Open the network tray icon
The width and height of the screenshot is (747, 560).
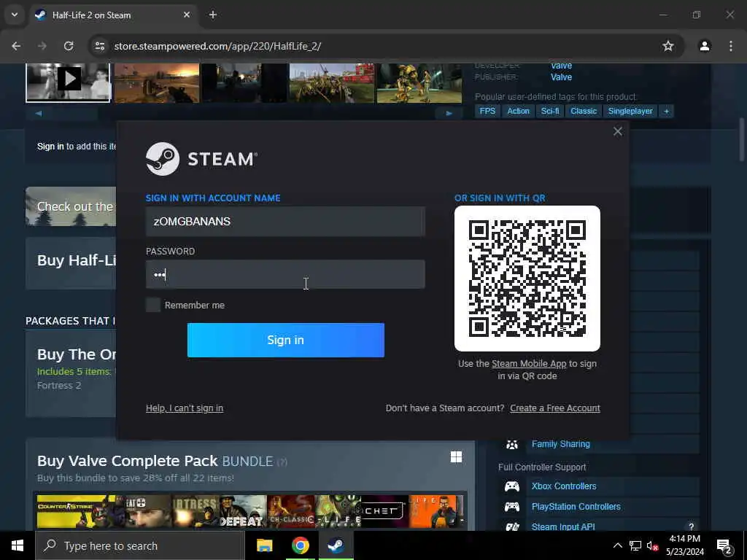coord(635,545)
